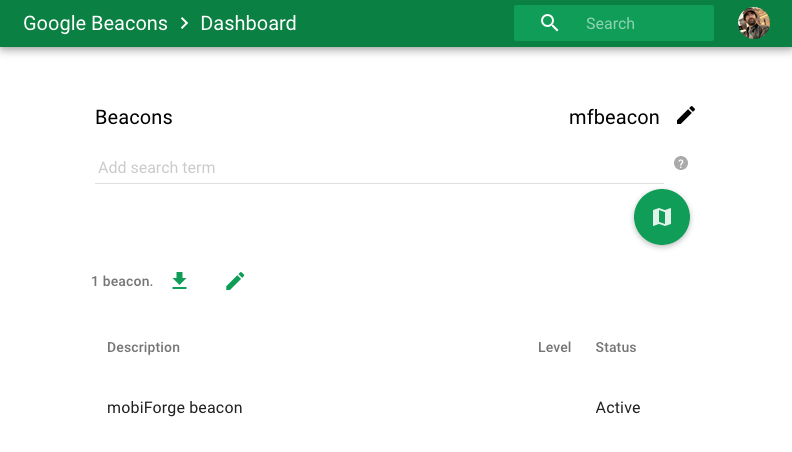Click the Add search term field

coord(378,168)
